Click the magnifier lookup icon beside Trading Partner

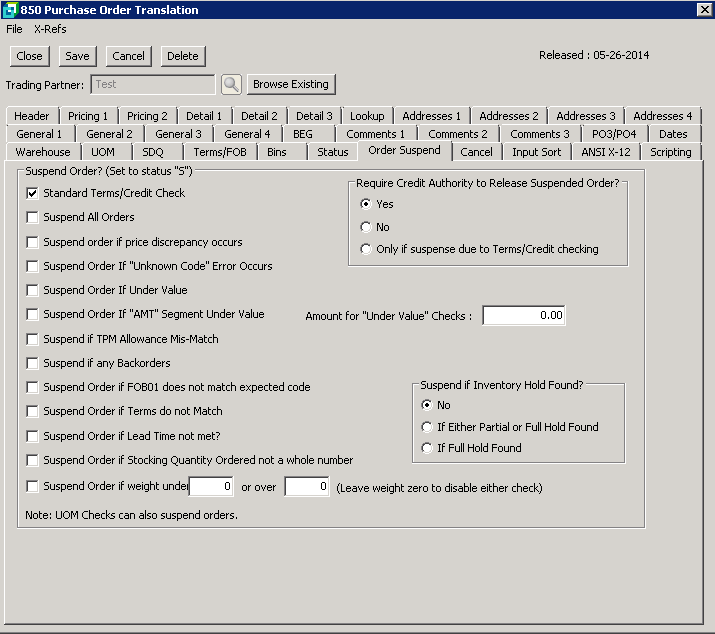tap(231, 85)
